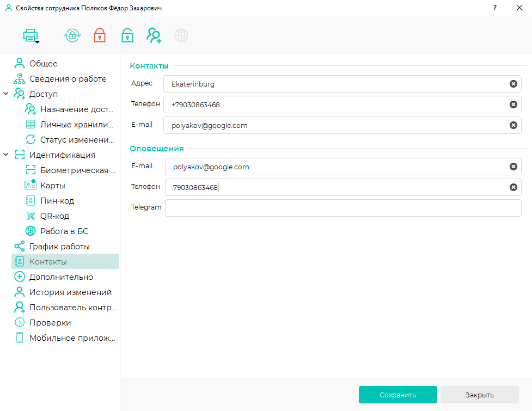Image resolution: width=532 pixels, height=411 pixels.
Task: Open print options dropdown arrow
Action: coord(38,42)
